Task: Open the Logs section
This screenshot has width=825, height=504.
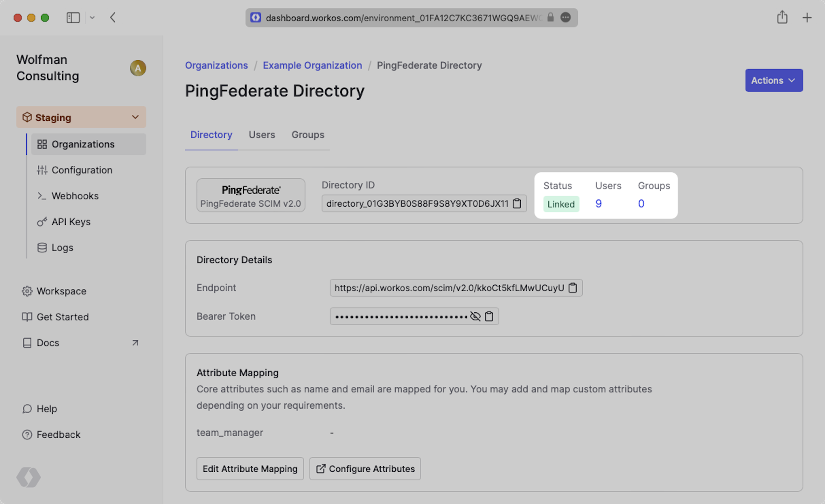Action: [62, 247]
